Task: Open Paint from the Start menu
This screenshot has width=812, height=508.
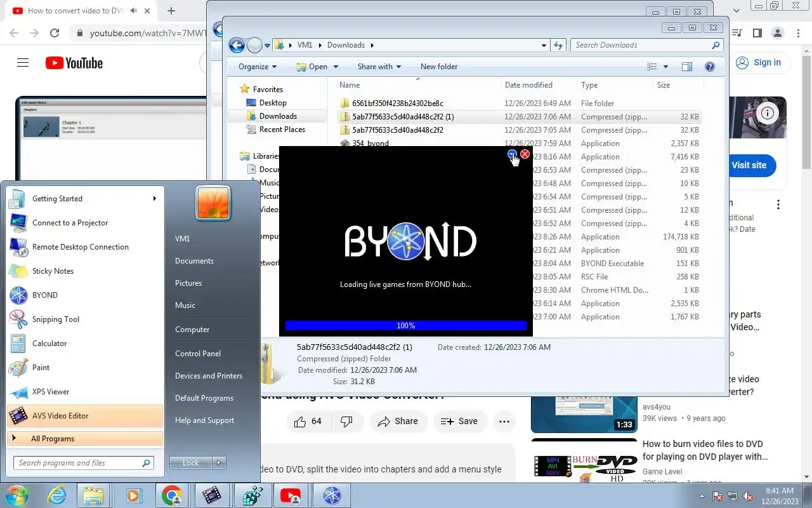Action: point(85,368)
